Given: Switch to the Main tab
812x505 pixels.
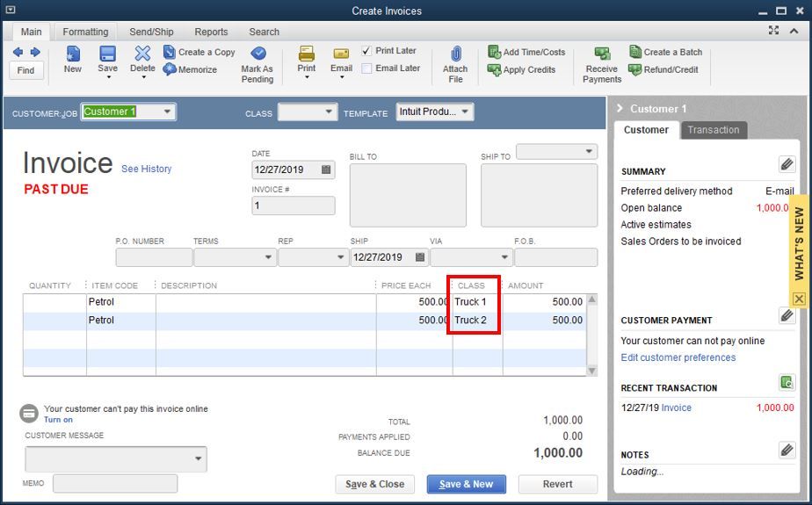Looking at the screenshot, I should pyautogui.click(x=31, y=32).
